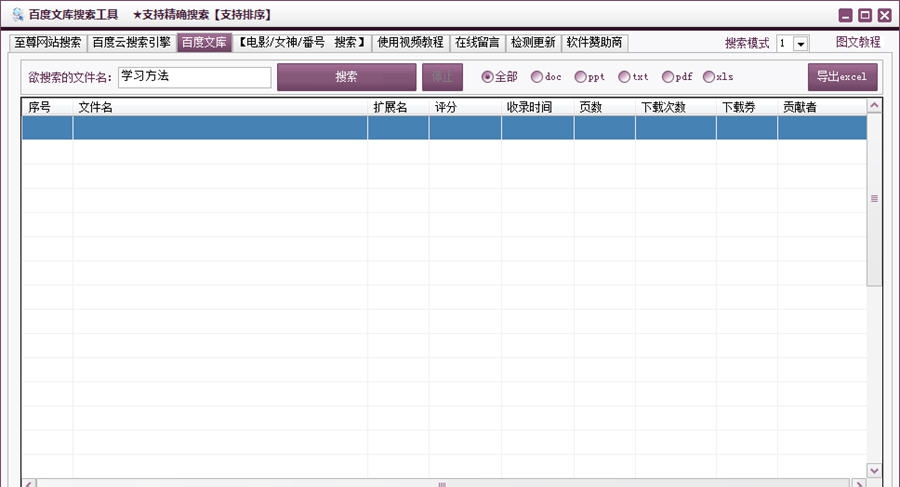Open the 在线留言 tab
Image resolution: width=900 pixels, height=487 pixels.
coord(477,42)
